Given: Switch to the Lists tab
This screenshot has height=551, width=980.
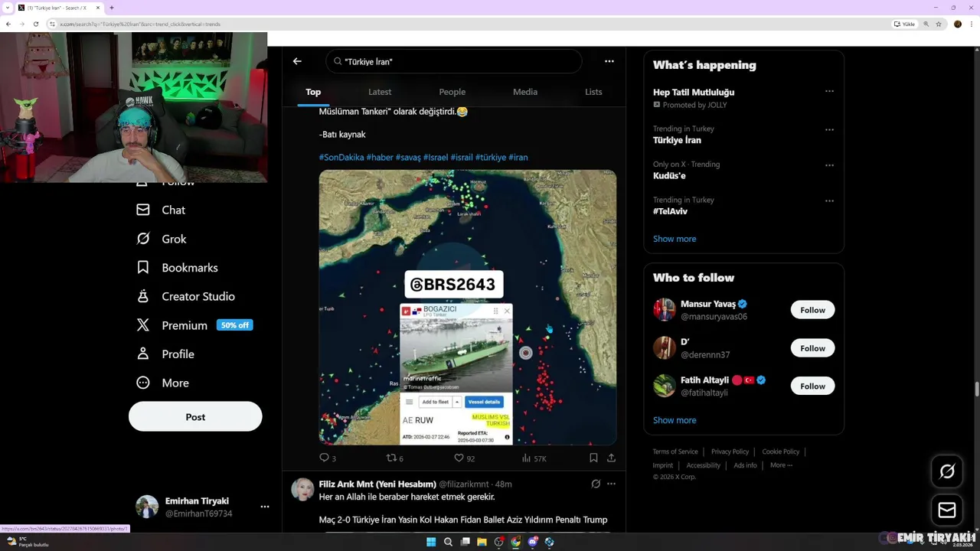Looking at the screenshot, I should tap(593, 92).
